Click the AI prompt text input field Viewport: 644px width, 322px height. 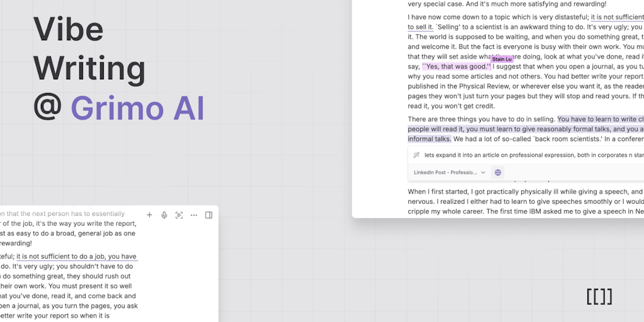(x=528, y=155)
